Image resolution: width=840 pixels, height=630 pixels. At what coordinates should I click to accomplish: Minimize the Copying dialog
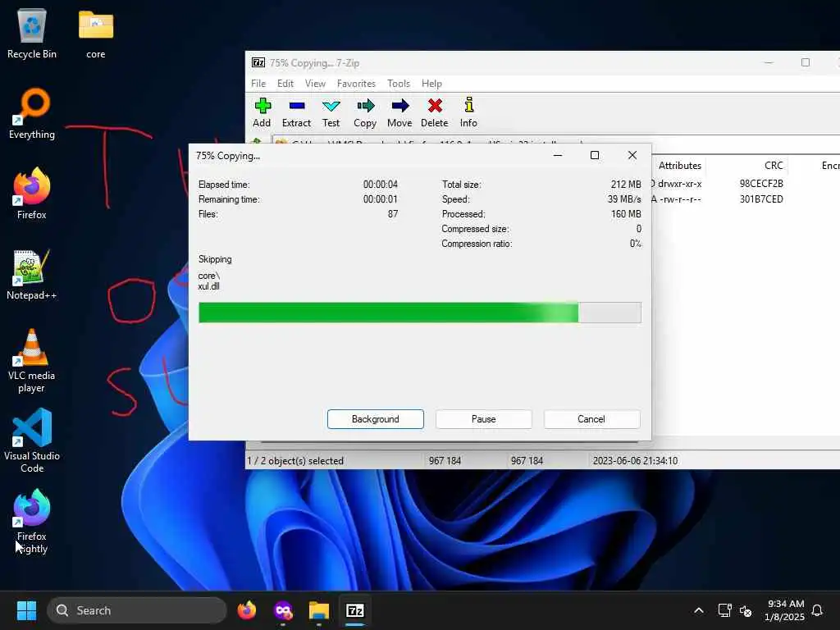[x=558, y=155]
